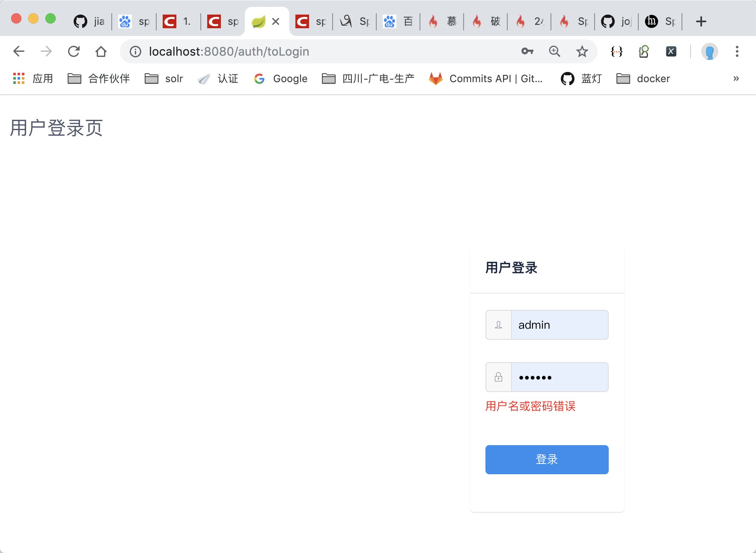Image resolution: width=756 pixels, height=553 pixels.
Task: Click the admin username input field
Action: (560, 324)
